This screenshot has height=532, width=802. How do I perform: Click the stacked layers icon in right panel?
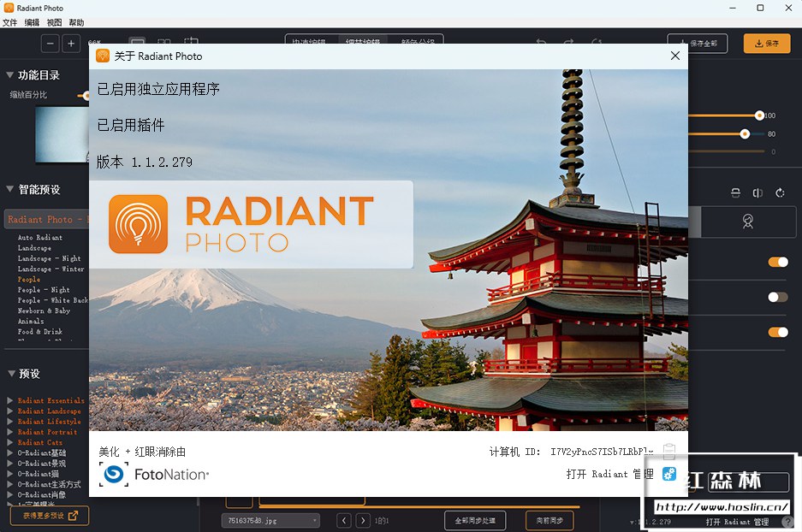click(735, 192)
